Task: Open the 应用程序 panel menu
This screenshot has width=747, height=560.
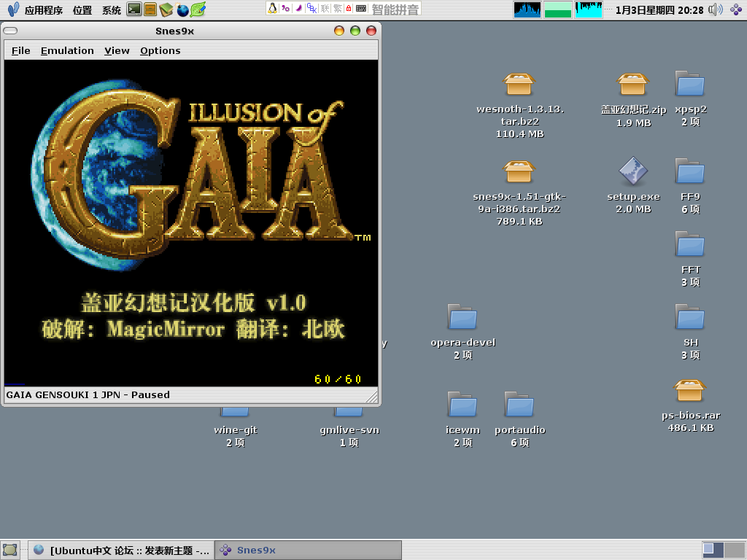Action: coord(43,9)
